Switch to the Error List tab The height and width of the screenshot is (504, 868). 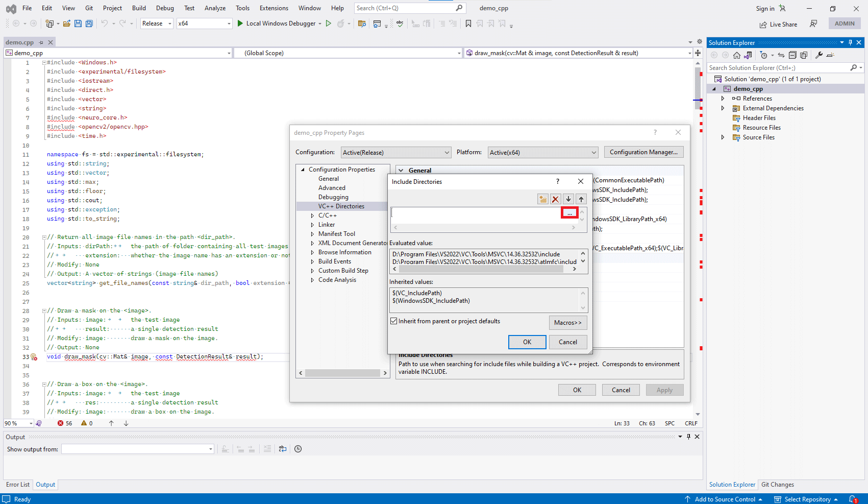tap(18, 485)
